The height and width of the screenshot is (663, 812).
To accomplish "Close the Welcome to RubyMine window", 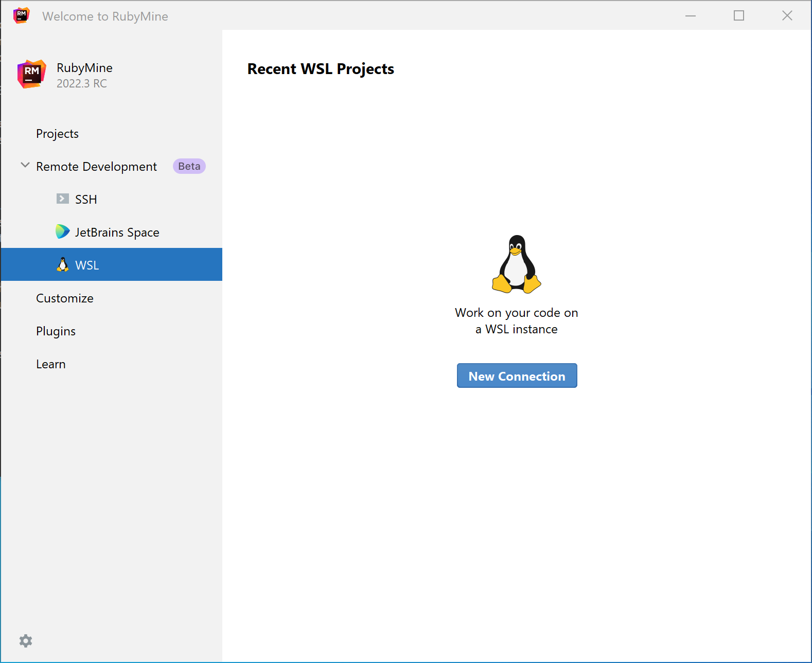I will pyautogui.click(x=787, y=15).
